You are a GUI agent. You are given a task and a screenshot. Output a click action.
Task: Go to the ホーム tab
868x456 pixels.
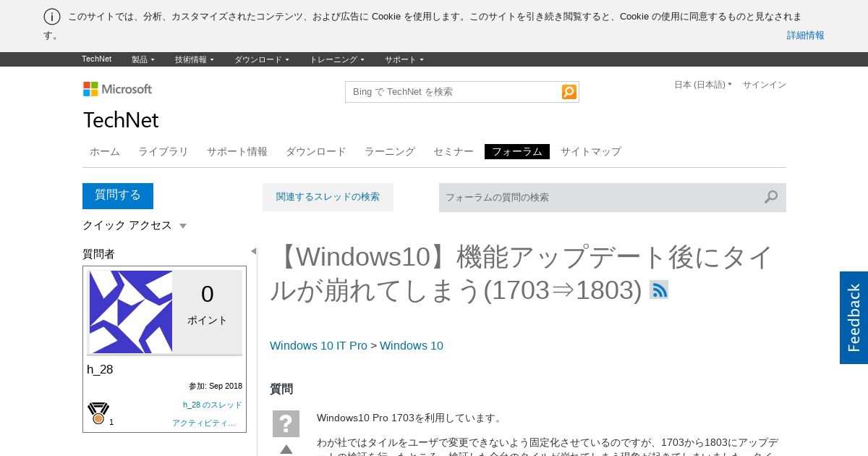(105, 151)
